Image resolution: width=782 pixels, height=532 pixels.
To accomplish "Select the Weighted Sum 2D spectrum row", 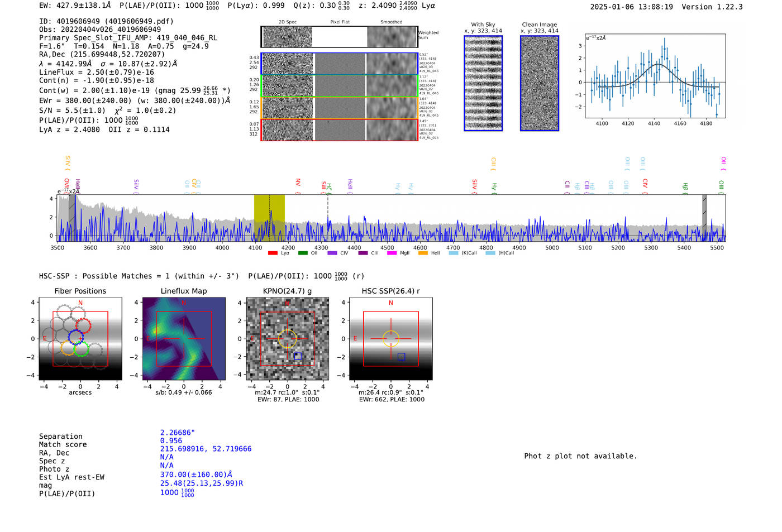I will click(x=339, y=37).
